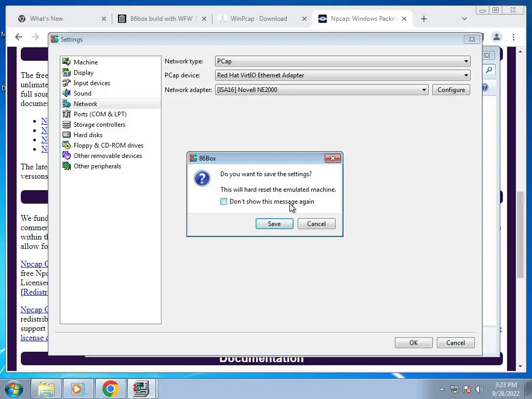Select the Network category icon
This screenshot has height=399, width=532.
tap(66, 103)
